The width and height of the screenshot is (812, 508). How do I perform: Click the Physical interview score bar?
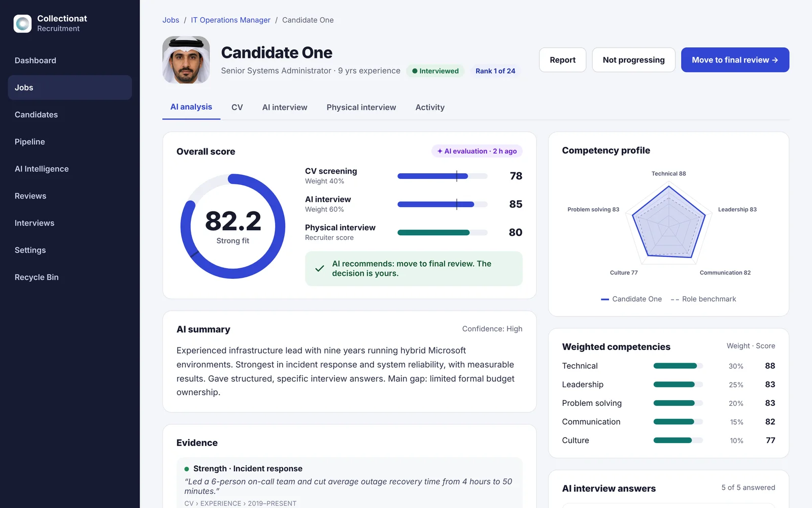coord(443,233)
